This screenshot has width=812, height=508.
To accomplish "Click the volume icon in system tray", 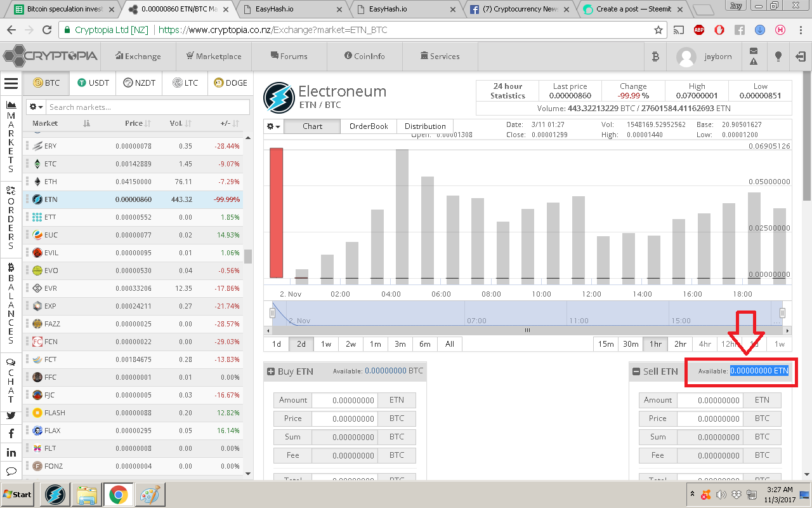I will pyautogui.click(x=721, y=494).
